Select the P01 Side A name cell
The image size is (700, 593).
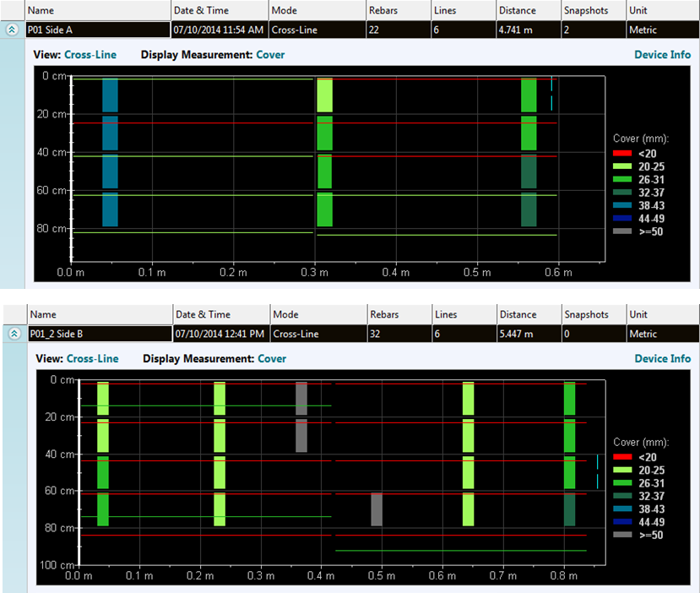98,30
